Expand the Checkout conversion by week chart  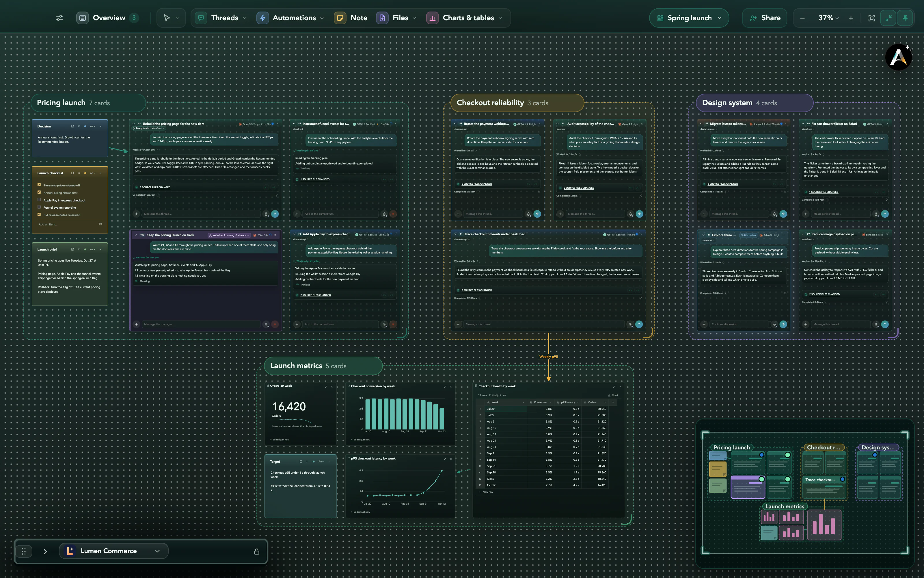click(x=445, y=386)
